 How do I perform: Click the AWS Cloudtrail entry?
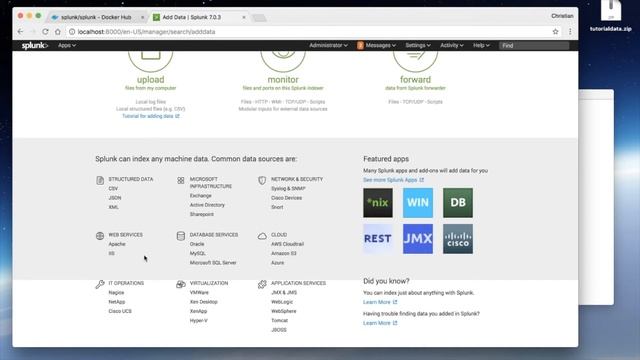click(x=287, y=244)
